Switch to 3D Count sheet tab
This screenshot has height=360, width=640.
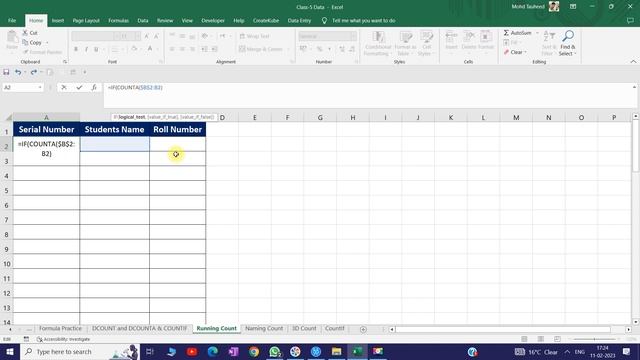(x=304, y=329)
